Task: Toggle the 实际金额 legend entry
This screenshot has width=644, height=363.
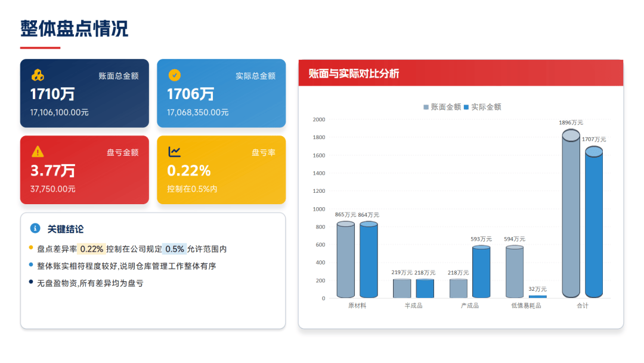Action: (x=482, y=107)
